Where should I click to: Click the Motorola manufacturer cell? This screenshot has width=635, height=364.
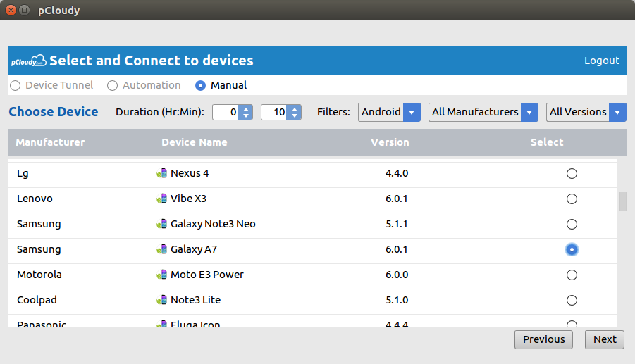pos(39,275)
